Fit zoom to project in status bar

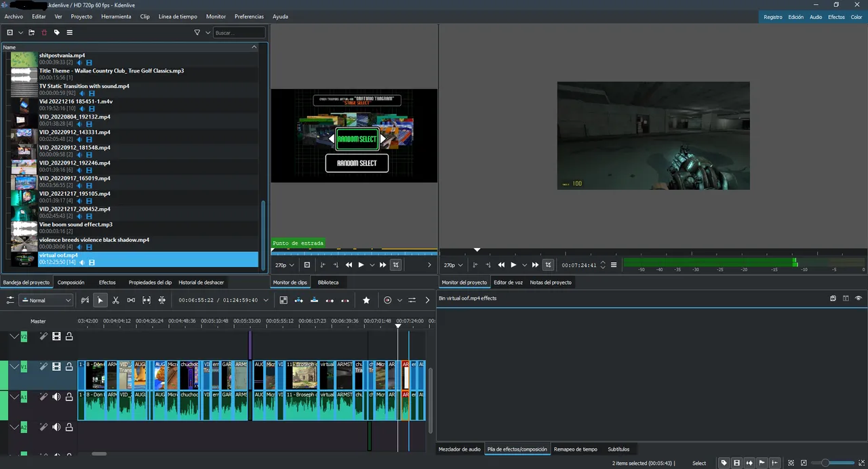pyautogui.click(x=791, y=463)
